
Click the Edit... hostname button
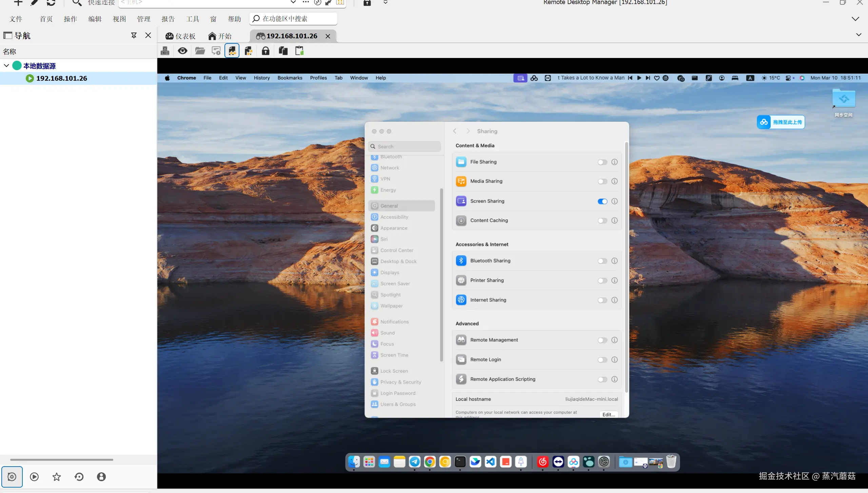(x=609, y=414)
